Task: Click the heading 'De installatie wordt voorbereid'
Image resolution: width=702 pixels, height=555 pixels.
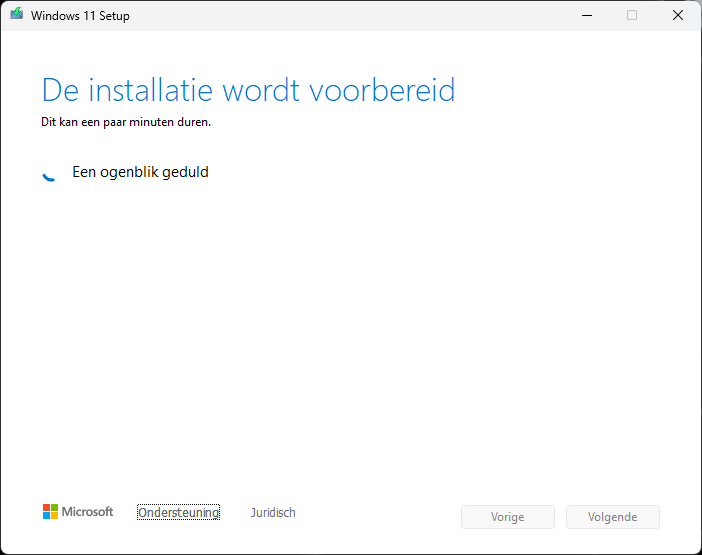Action: (248, 90)
